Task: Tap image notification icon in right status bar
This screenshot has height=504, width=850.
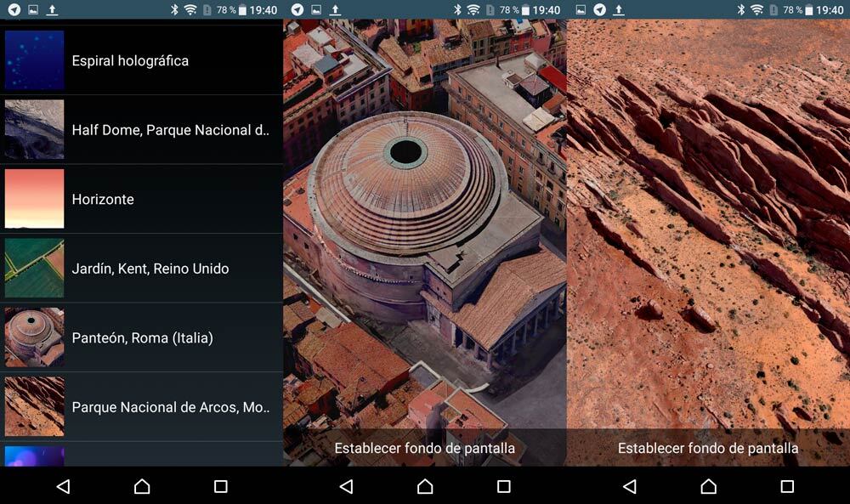Action: click(581, 9)
